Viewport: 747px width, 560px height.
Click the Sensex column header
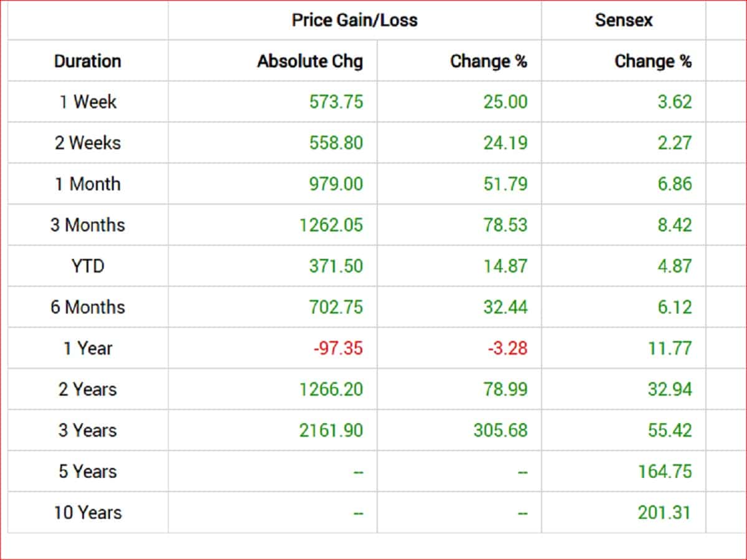[x=623, y=20]
